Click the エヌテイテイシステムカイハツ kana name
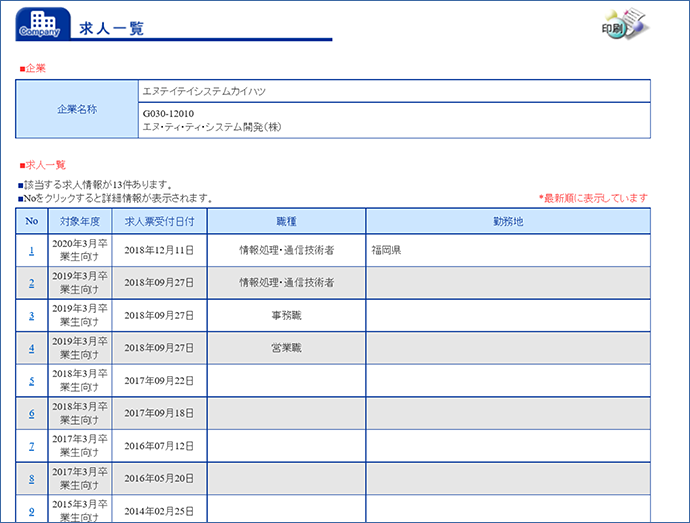This screenshot has width=690, height=523. [x=204, y=91]
